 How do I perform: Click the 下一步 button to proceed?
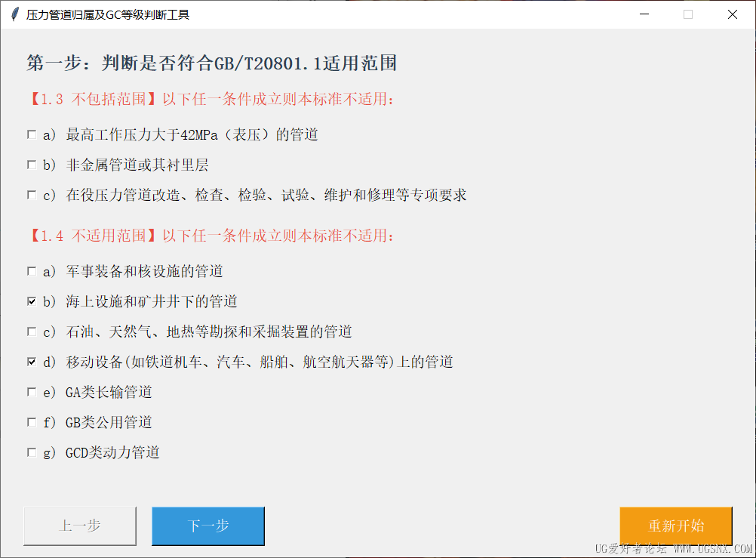tap(207, 526)
